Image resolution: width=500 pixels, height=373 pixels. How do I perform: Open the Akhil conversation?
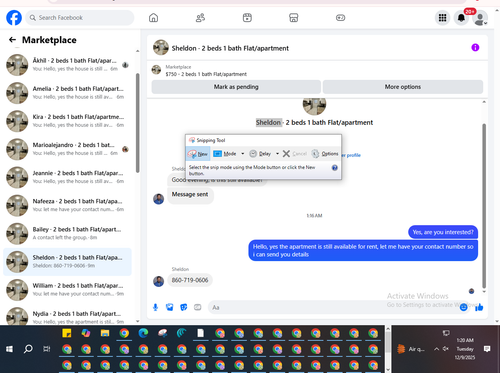(67, 65)
